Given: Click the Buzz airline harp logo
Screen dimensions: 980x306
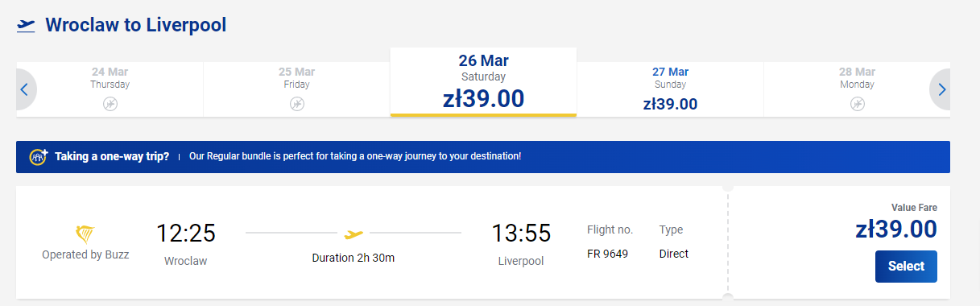Looking at the screenshot, I should pos(85,235).
